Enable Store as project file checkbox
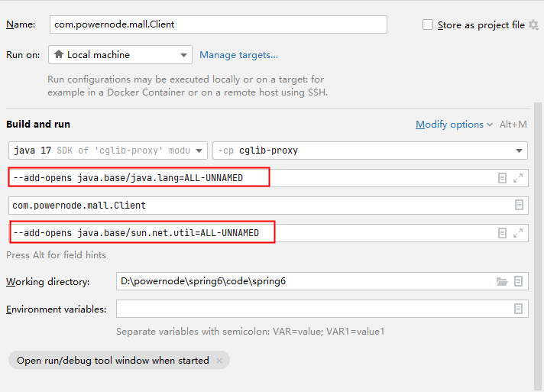 tap(428, 25)
